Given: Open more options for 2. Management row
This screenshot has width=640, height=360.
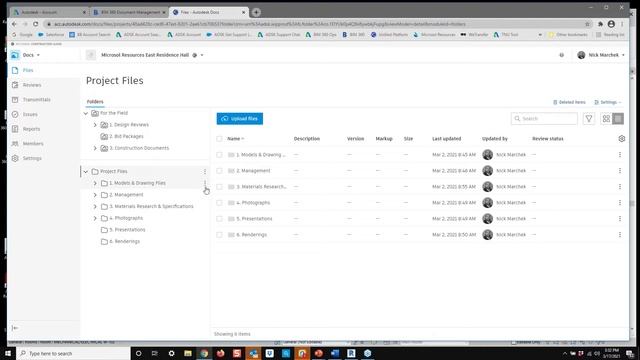Looking at the screenshot, I should tap(620, 171).
